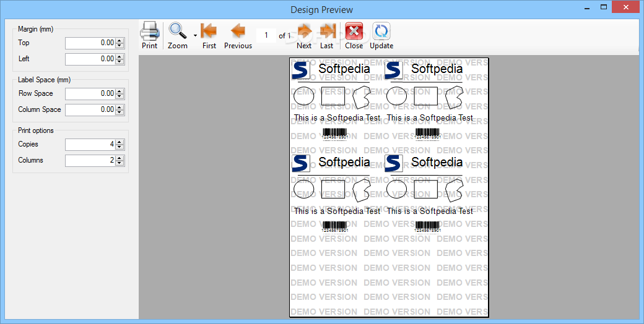Decrease the Copies count

coord(120,147)
